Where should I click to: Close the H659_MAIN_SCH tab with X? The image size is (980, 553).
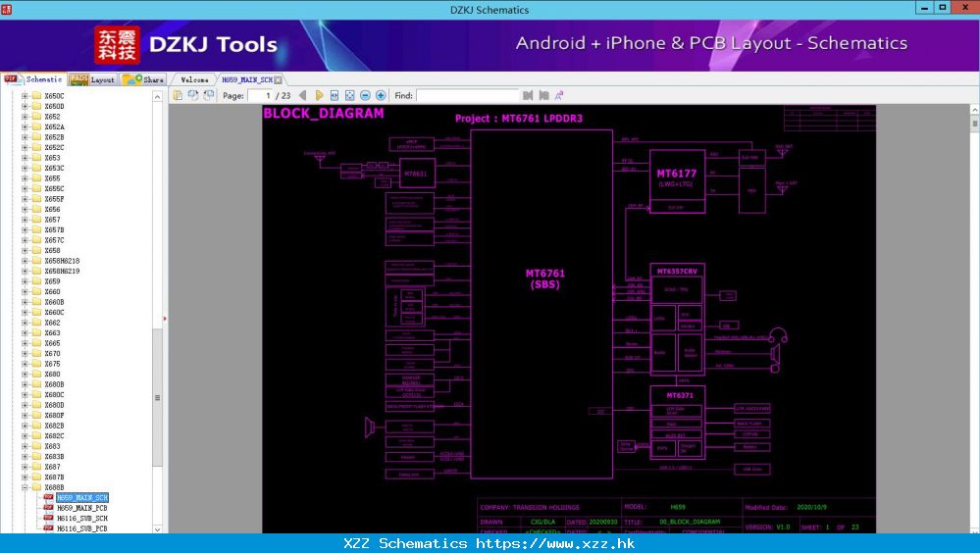(x=279, y=80)
